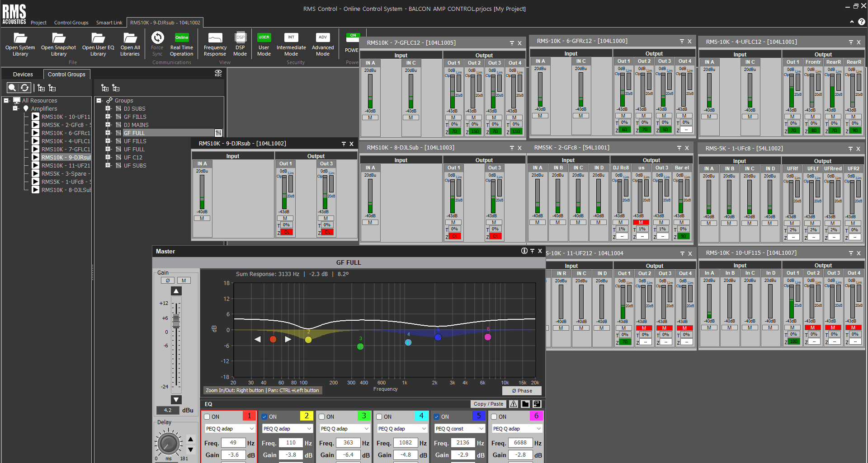
Task: Open band 3 filter type dropdown
Action: tap(345, 429)
